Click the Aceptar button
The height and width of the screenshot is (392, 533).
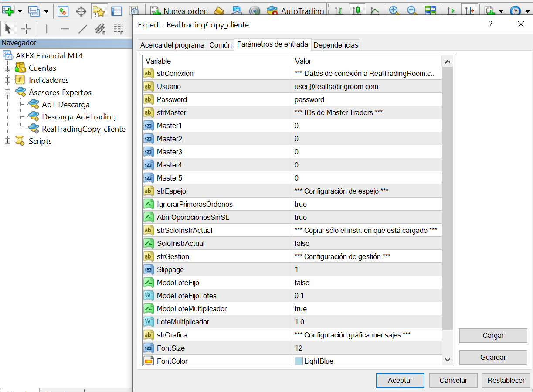click(400, 380)
